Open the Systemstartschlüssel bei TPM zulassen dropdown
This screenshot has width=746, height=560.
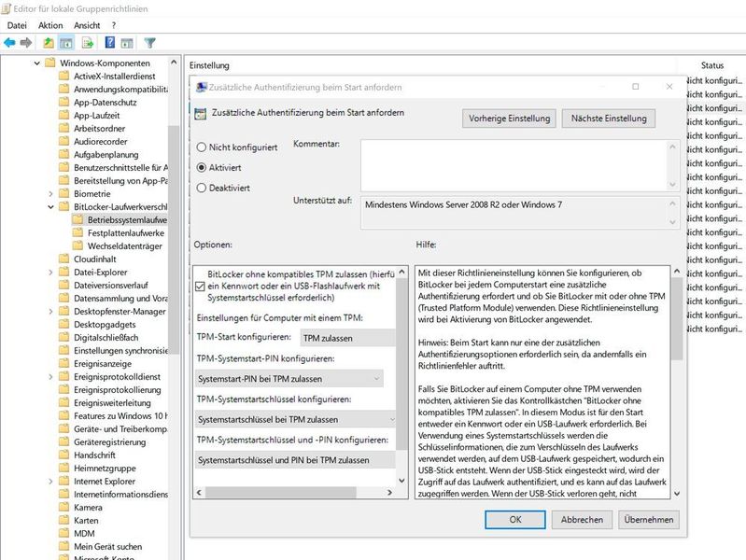295,419
